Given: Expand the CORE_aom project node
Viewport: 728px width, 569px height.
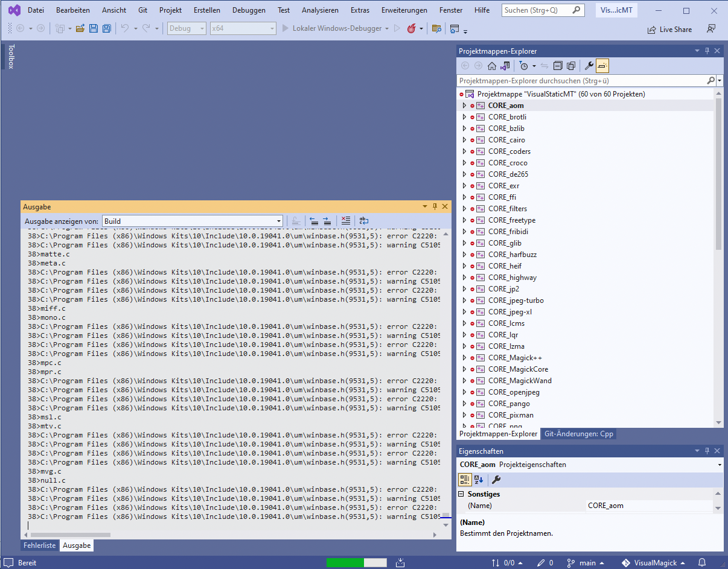Looking at the screenshot, I should pos(464,106).
